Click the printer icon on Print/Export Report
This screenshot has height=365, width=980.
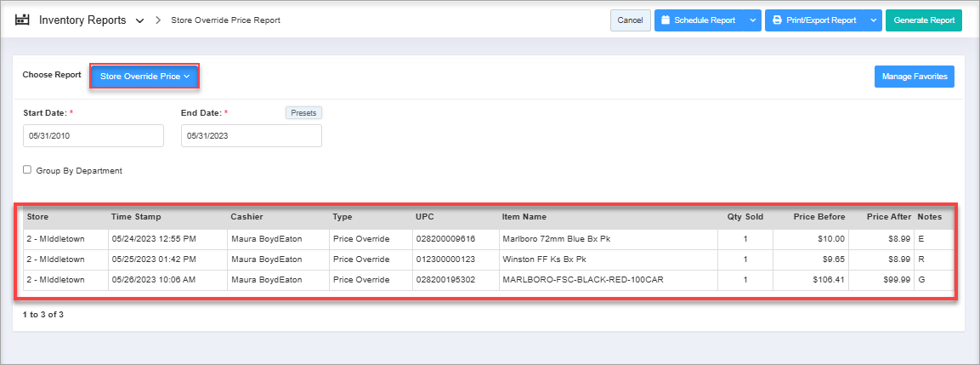coord(777,20)
